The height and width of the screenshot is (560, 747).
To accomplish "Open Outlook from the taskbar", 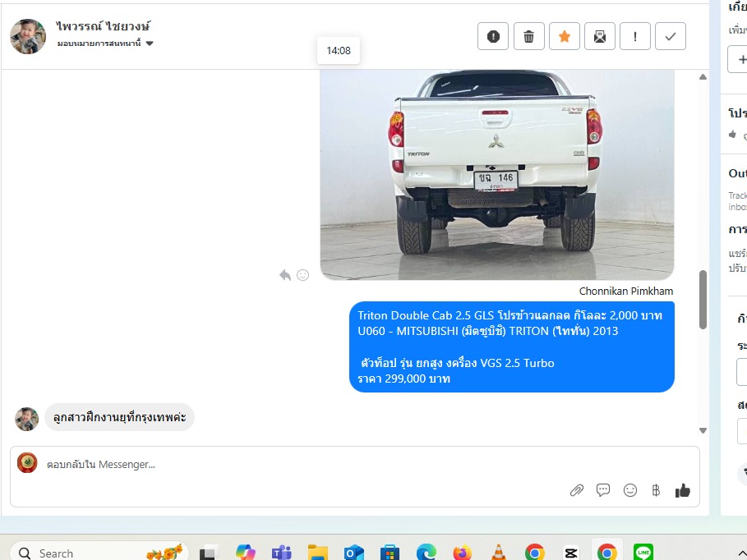I will [x=354, y=553].
